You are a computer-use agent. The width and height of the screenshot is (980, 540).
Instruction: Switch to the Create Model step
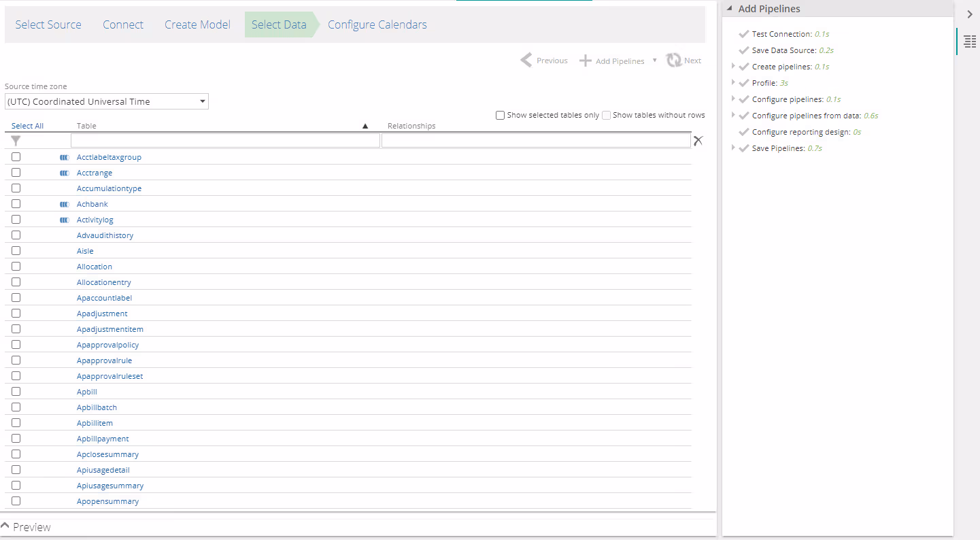pos(197,25)
